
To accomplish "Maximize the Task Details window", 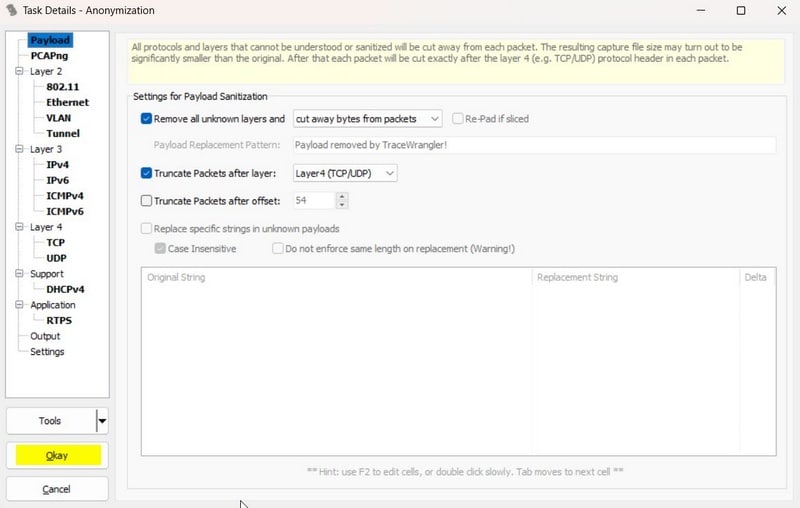I will (x=741, y=10).
